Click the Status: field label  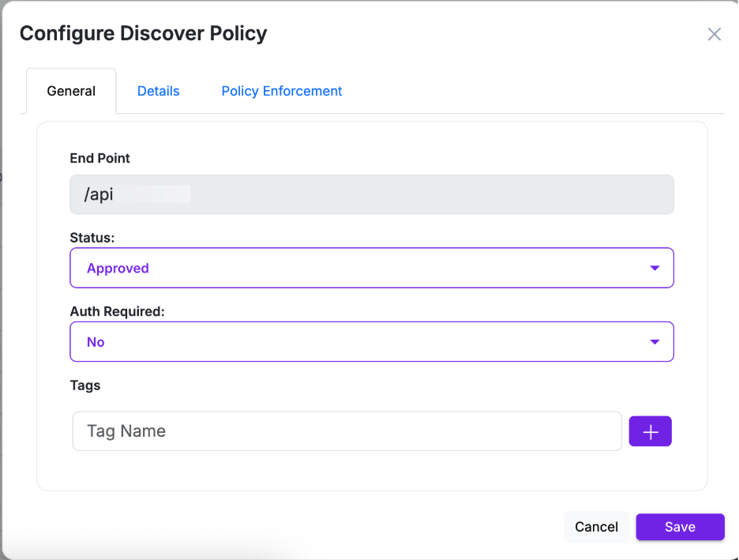[93, 238]
